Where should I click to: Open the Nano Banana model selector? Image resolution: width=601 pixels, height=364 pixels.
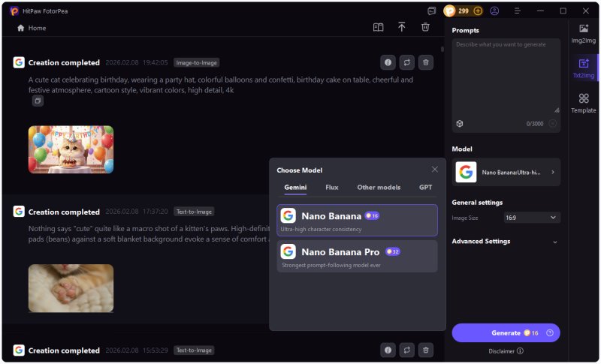tap(506, 173)
